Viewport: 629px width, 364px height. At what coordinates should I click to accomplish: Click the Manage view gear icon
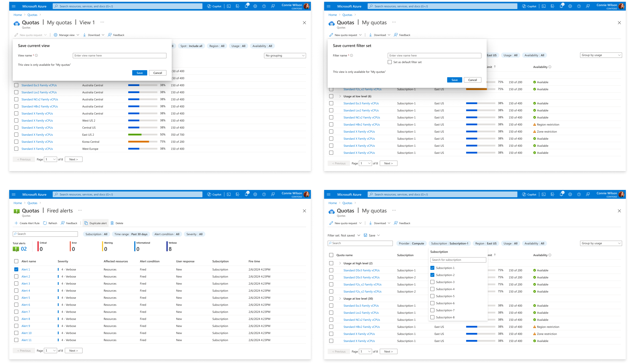click(x=56, y=35)
